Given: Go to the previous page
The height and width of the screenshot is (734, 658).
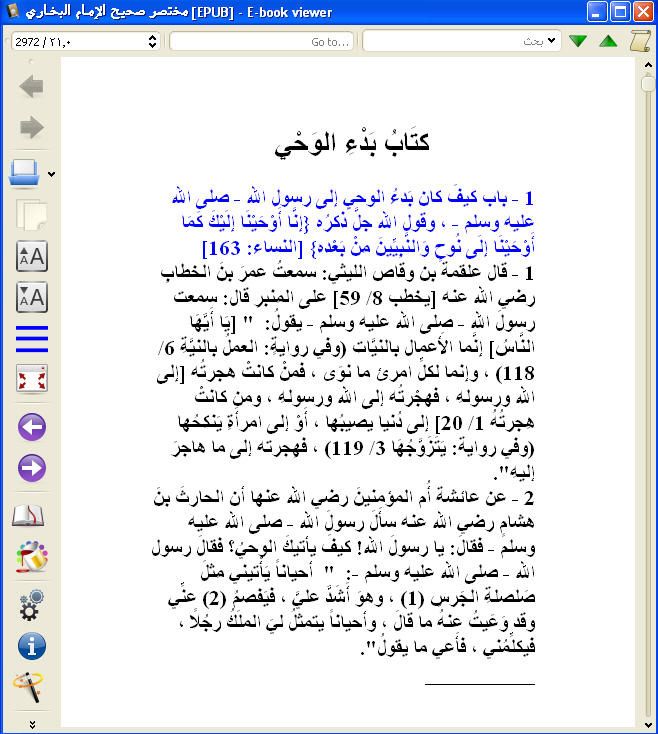Looking at the screenshot, I should tap(31, 427).
